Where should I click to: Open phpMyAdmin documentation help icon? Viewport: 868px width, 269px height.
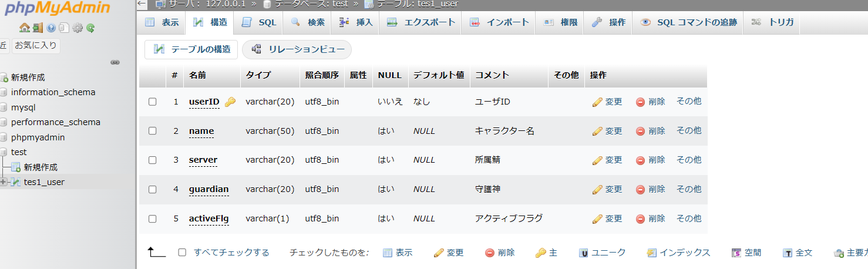pyautogui.click(x=51, y=28)
